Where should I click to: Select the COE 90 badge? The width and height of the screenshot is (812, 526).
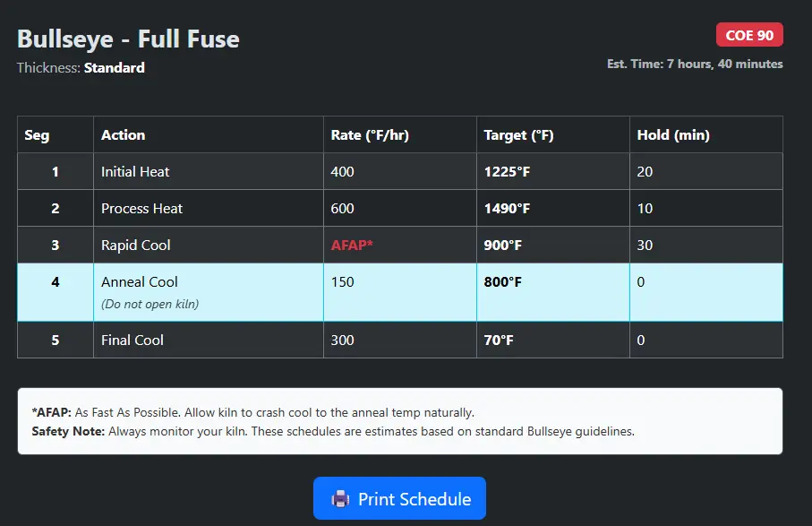(748, 34)
